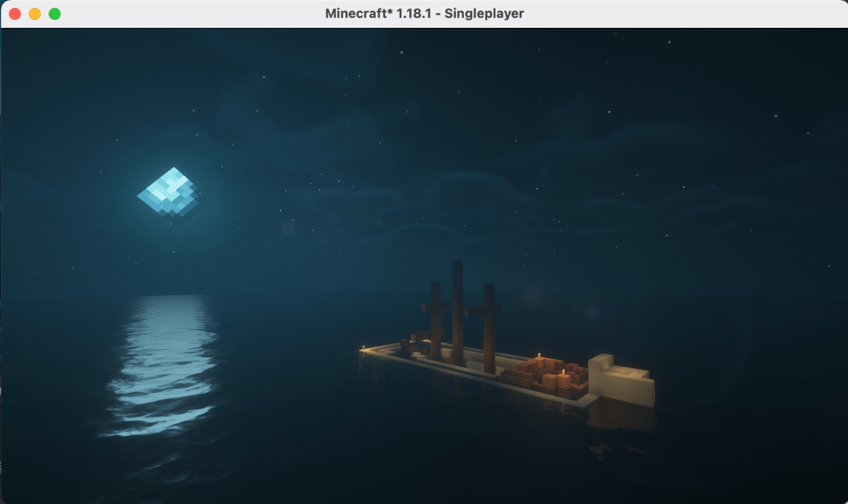Click the lantern beside the stern cargo
The image size is (848, 504).
coord(563,371)
